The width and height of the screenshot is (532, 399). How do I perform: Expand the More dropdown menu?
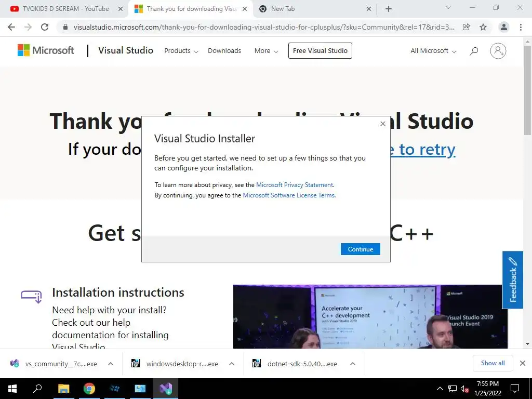(267, 51)
